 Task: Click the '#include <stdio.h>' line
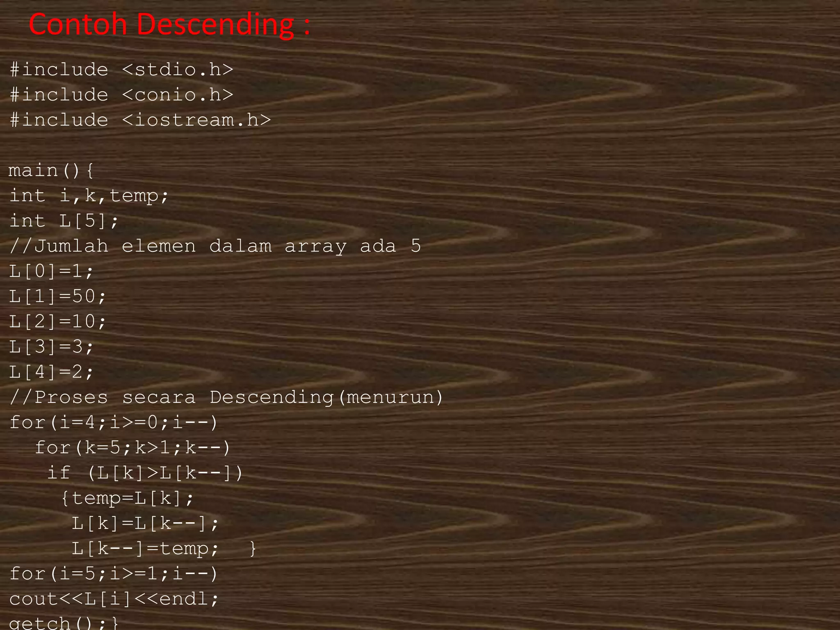(121, 70)
